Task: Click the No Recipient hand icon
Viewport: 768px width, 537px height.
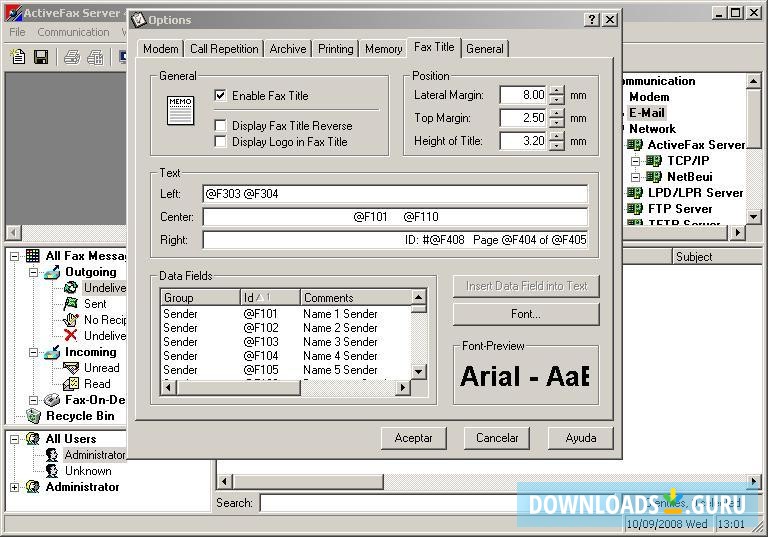Action: pos(71,320)
